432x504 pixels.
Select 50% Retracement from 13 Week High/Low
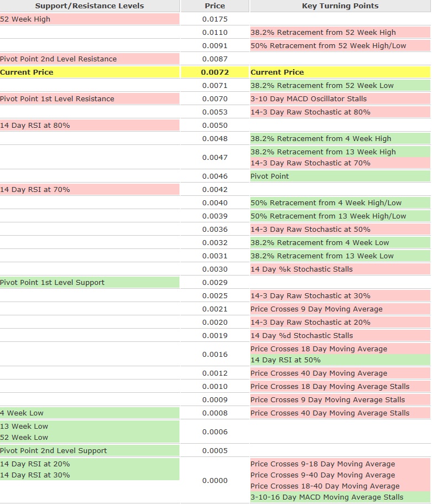click(x=340, y=216)
